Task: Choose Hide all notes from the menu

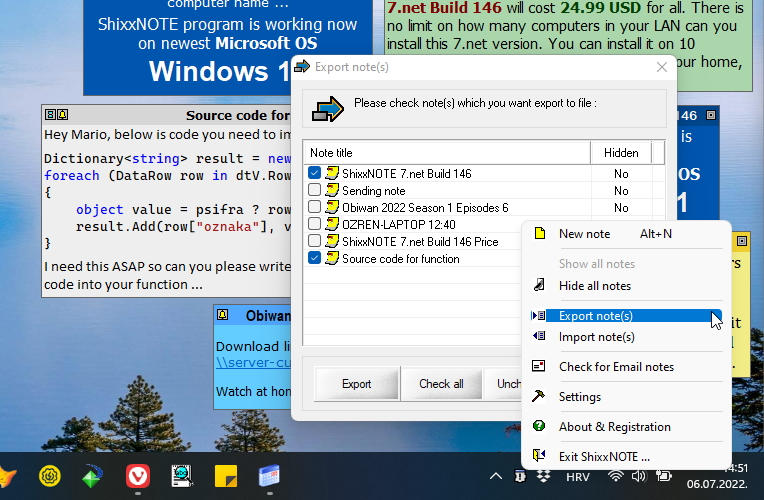Action: pyautogui.click(x=627, y=286)
